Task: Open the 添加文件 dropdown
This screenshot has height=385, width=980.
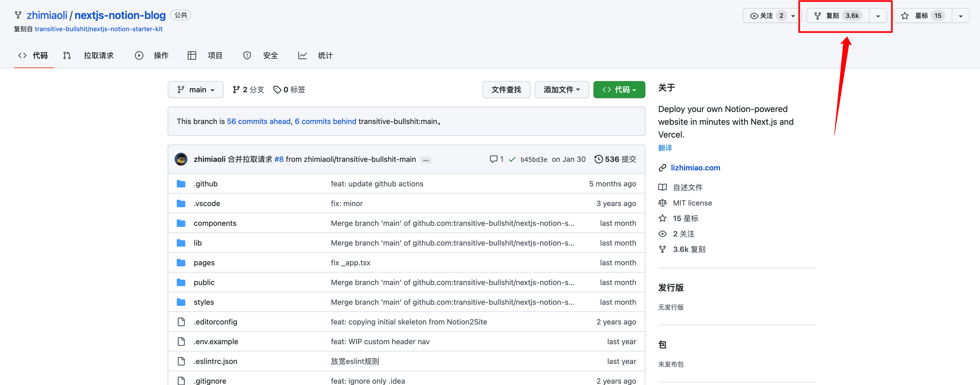Action: (561, 90)
